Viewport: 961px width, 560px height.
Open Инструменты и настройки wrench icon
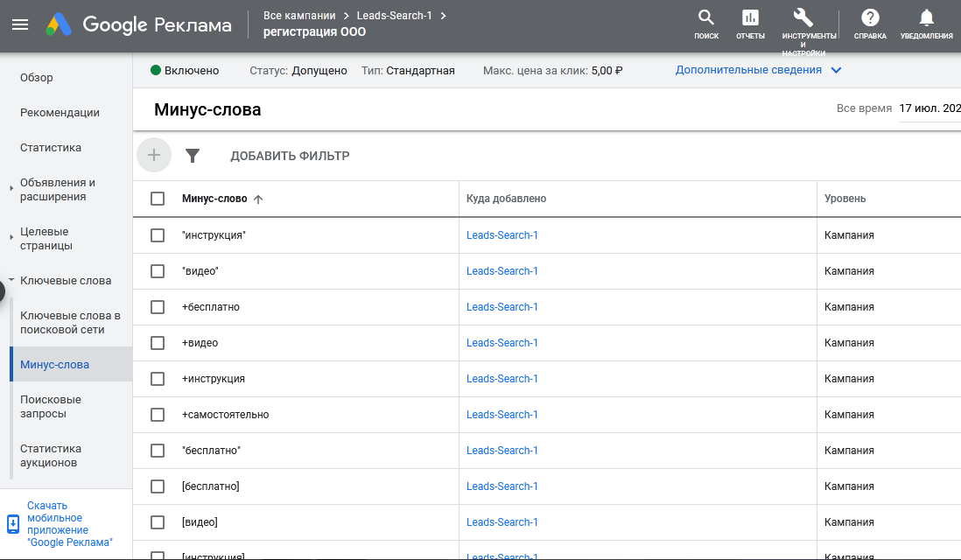click(x=803, y=17)
